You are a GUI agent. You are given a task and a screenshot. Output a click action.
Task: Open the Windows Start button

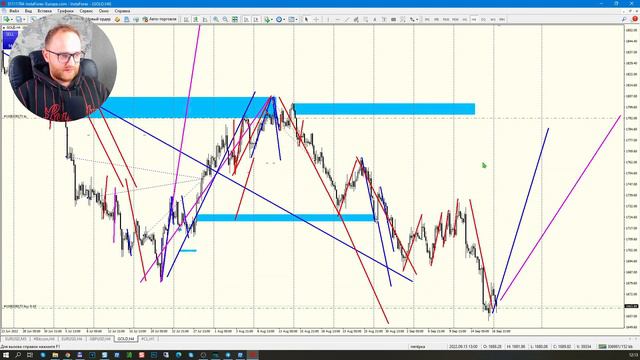tap(6, 355)
